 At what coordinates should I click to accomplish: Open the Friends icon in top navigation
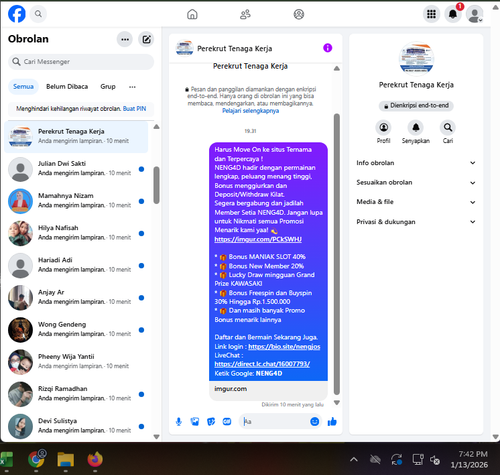click(245, 14)
